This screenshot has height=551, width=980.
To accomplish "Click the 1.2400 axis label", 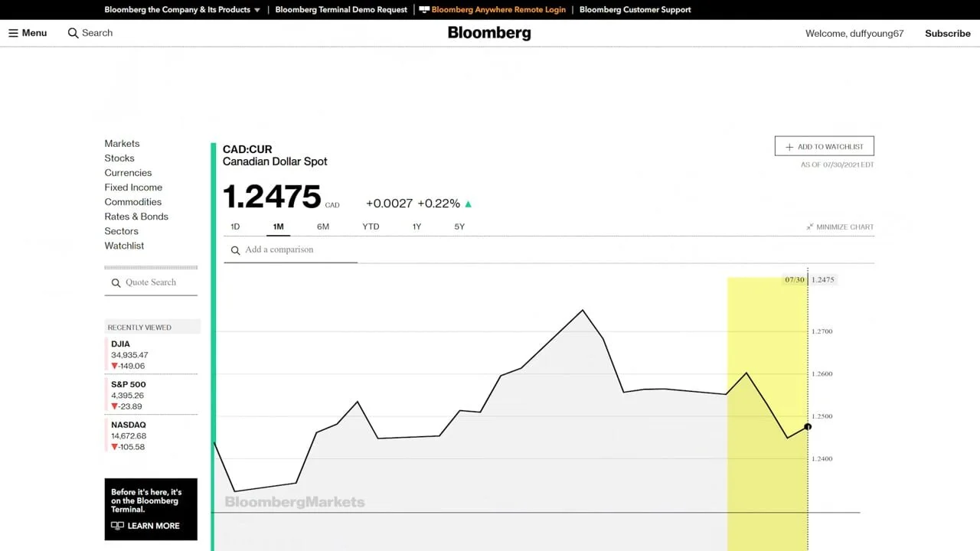I will tap(822, 459).
